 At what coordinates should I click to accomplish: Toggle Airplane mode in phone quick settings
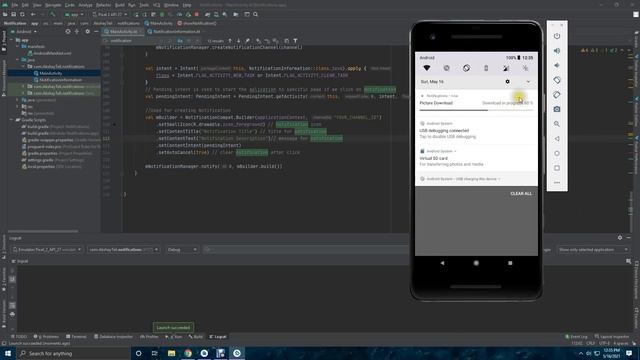tap(525, 68)
